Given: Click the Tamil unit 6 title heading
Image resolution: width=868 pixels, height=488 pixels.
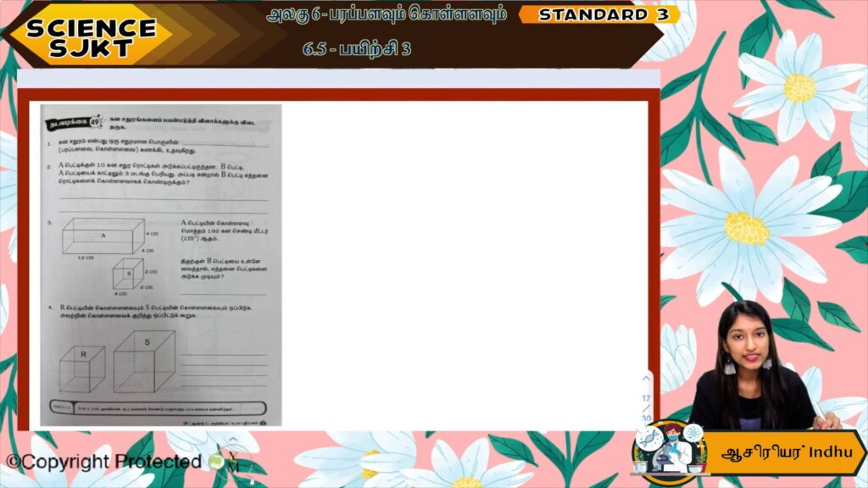Looking at the screenshot, I should [x=387, y=14].
